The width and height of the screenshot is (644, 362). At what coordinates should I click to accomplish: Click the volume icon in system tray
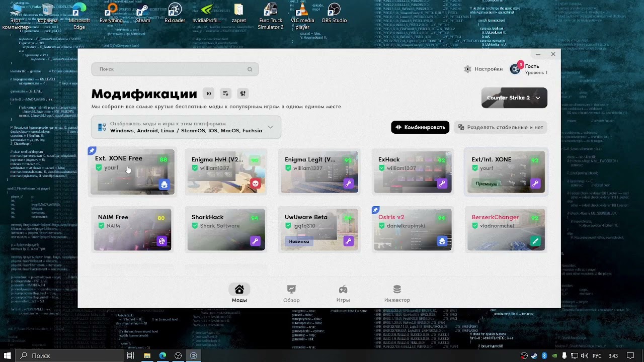pyautogui.click(x=585, y=355)
